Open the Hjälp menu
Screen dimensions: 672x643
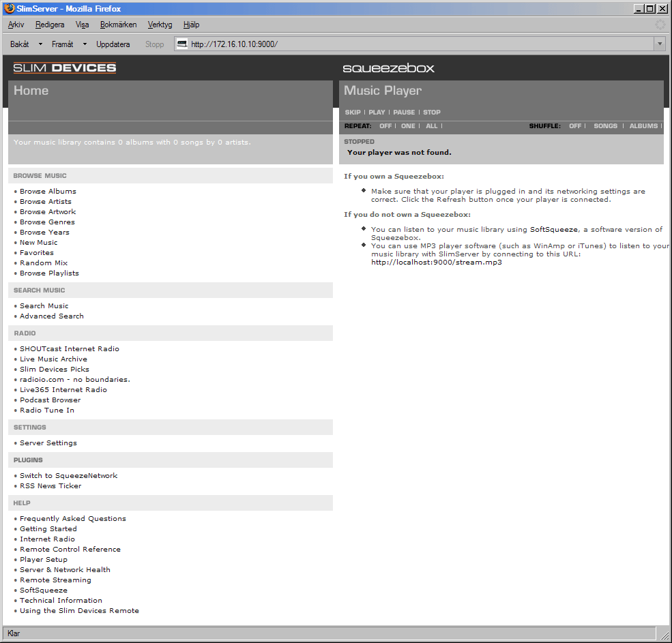tap(191, 25)
